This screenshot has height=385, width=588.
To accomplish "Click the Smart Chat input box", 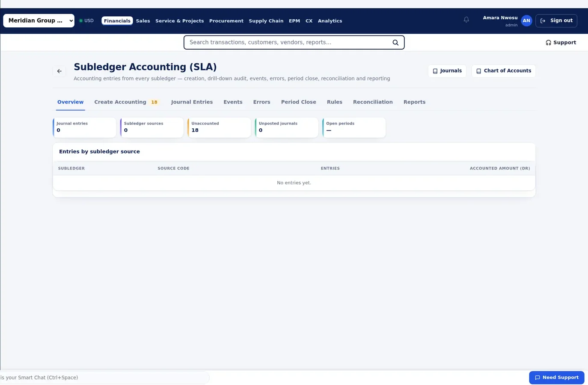I will pos(104,378).
